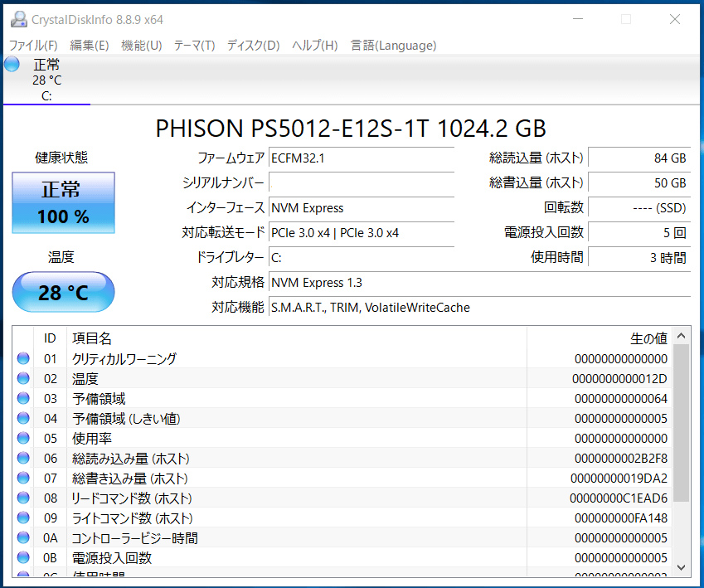This screenshot has width=704, height=588.
Task: Click status icon for 02 温度 row
Action: (23, 378)
